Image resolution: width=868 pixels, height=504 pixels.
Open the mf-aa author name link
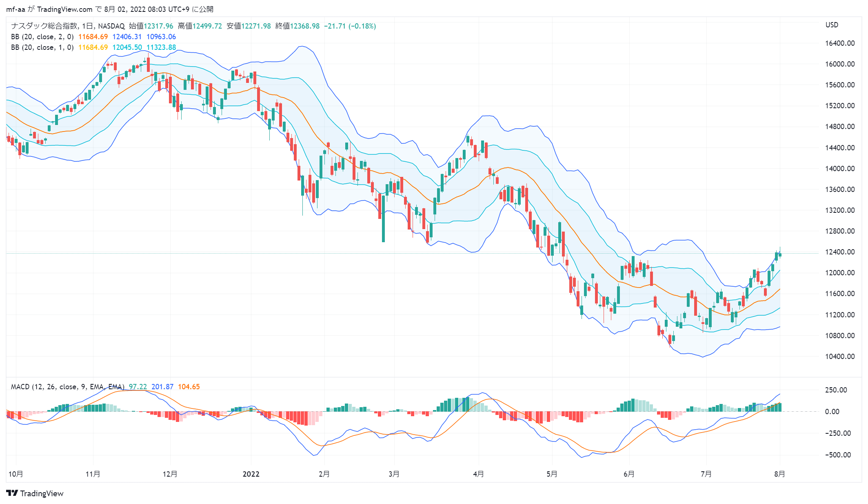[16, 9]
